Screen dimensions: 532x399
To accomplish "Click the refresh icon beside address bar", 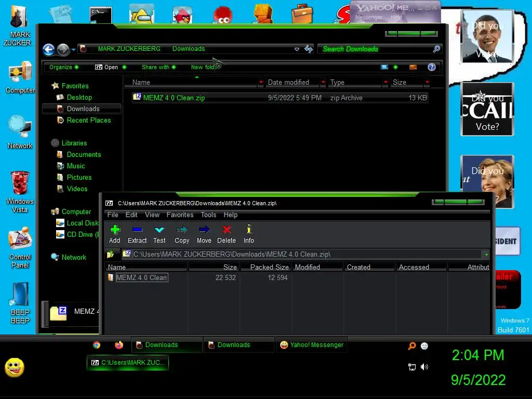I will 309,49.
